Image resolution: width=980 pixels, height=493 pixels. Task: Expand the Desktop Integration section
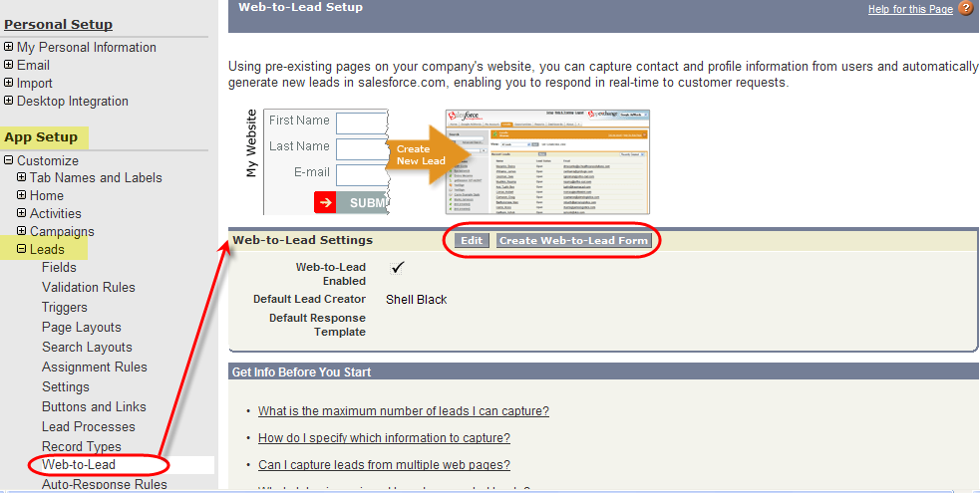9,101
